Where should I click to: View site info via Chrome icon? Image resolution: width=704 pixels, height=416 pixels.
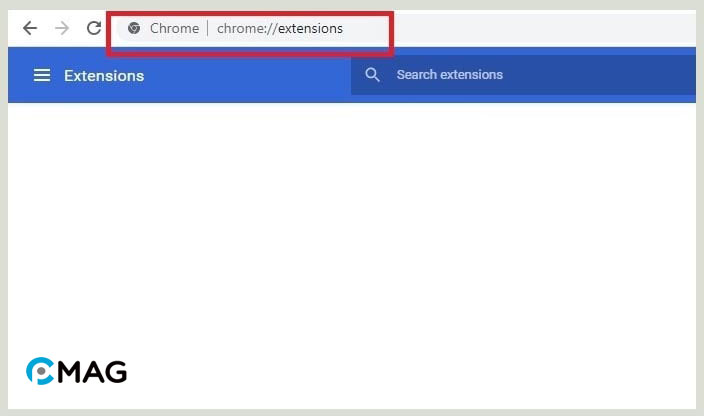[x=134, y=28]
